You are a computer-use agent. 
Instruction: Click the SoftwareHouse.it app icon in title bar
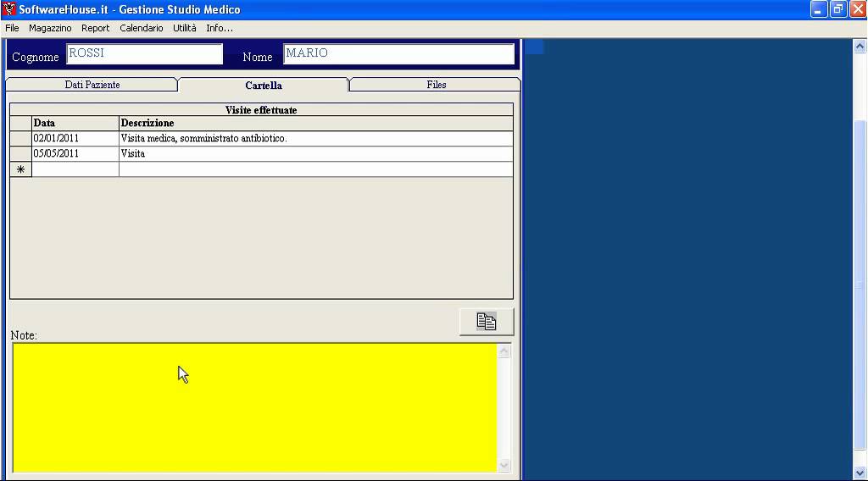click(x=8, y=9)
